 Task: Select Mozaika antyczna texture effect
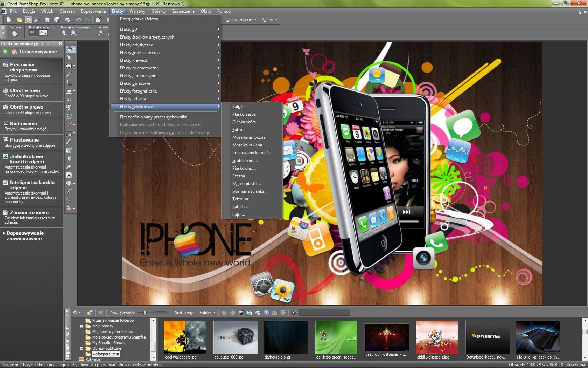pyautogui.click(x=250, y=137)
